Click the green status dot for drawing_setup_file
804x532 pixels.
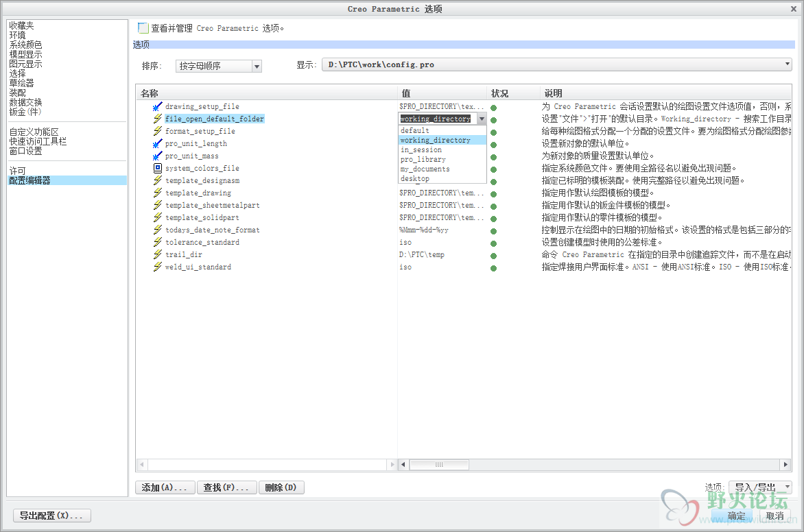pos(494,108)
